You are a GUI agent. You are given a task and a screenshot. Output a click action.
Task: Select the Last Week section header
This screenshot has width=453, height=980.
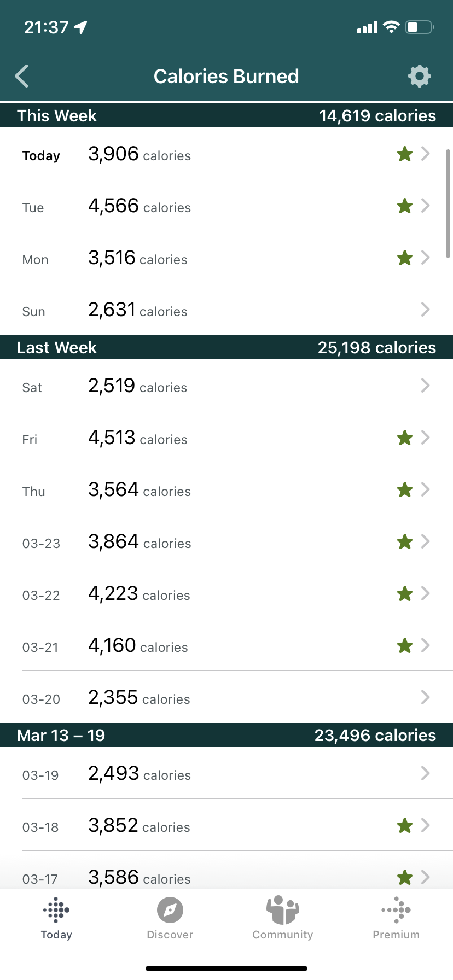click(226, 347)
